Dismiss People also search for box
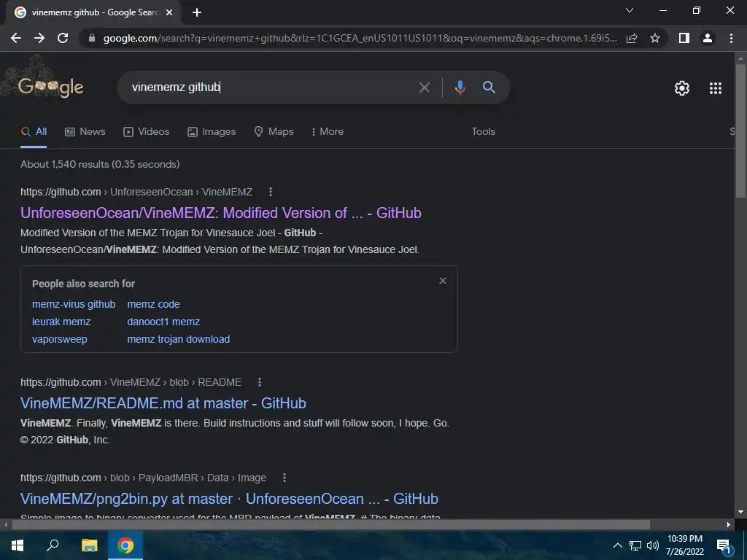 pos(443,281)
